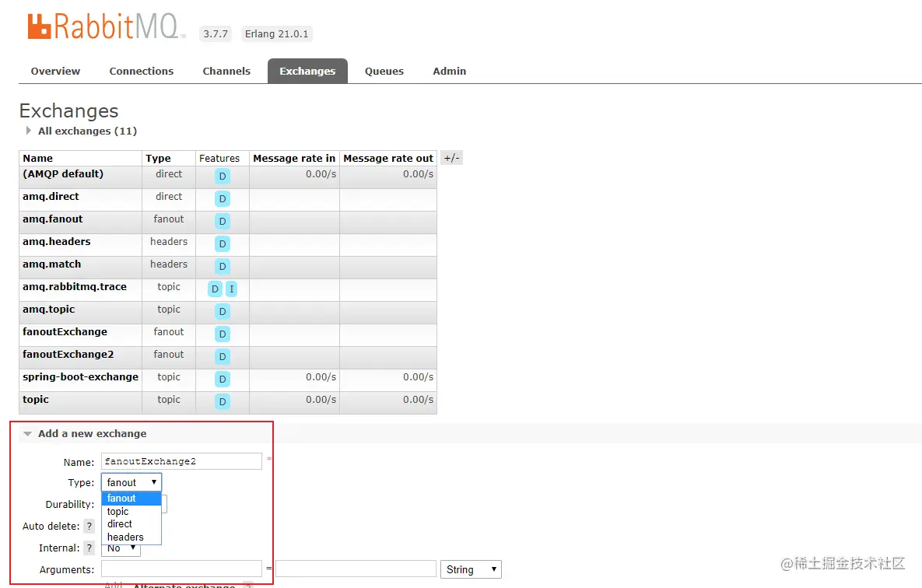This screenshot has height=588, width=922.
Task: Choose fanout from the Type list
Action: click(x=131, y=498)
